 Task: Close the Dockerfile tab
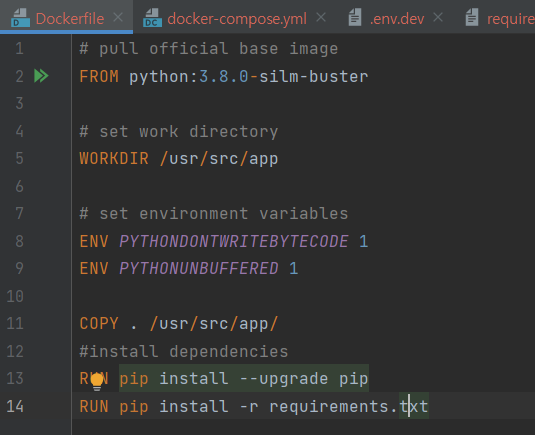click(x=118, y=17)
